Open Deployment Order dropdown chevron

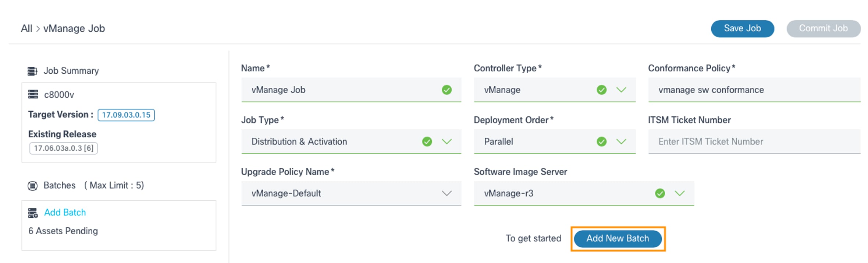click(x=621, y=141)
